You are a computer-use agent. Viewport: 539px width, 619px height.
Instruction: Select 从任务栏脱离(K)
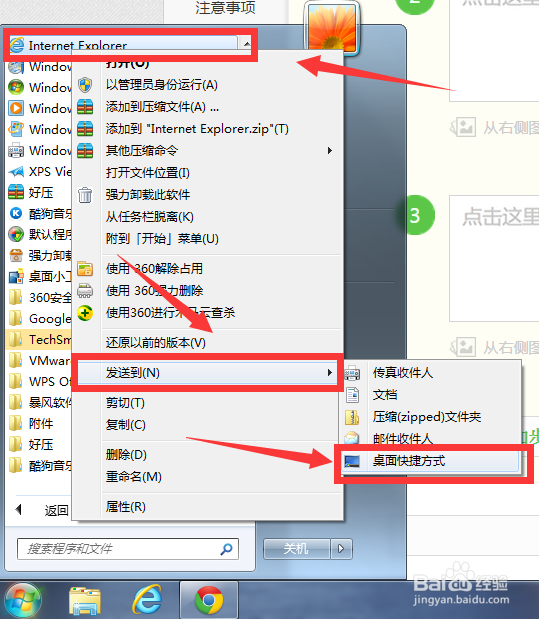(x=150, y=217)
